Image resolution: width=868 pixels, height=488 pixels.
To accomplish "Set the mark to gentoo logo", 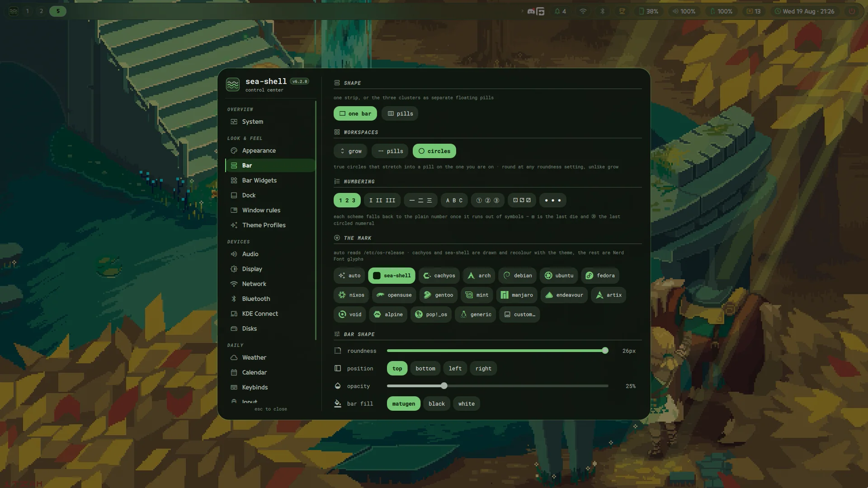I will click(x=439, y=295).
